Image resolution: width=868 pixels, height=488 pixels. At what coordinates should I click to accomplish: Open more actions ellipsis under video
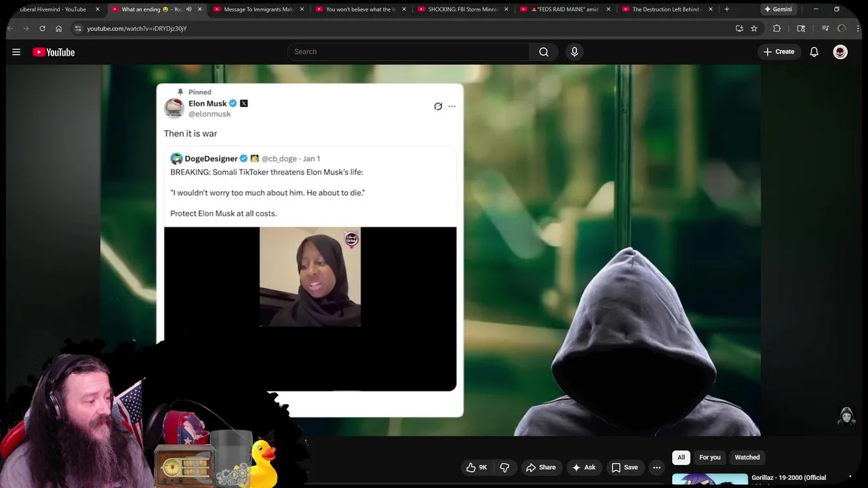(x=656, y=468)
